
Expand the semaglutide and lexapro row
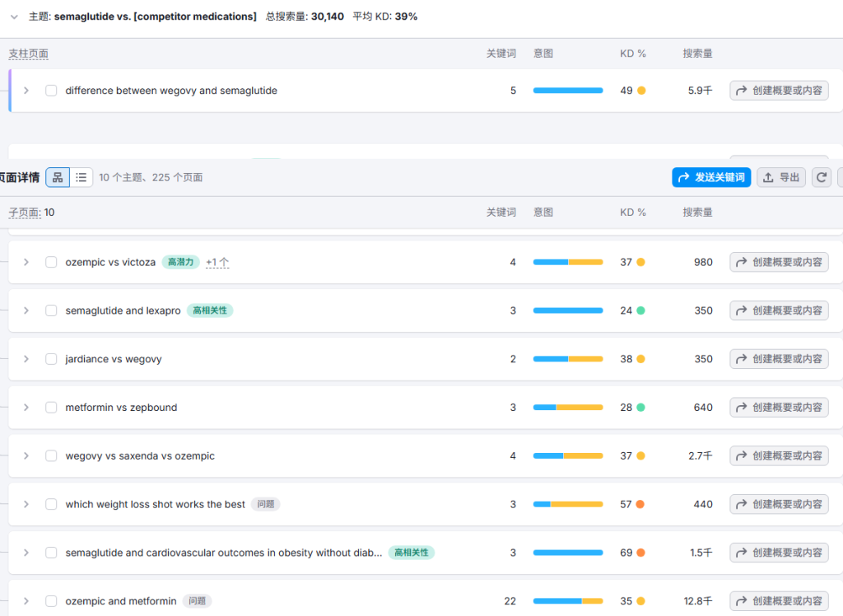(x=26, y=310)
